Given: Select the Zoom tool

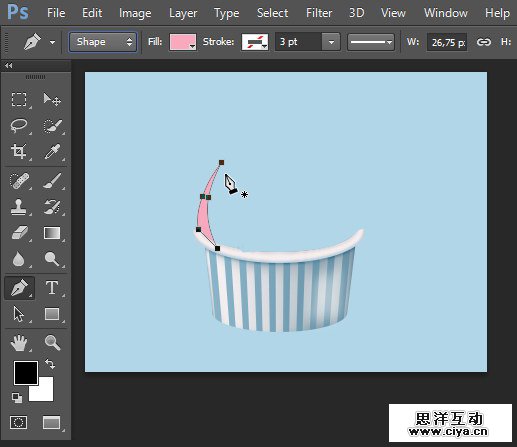Looking at the screenshot, I should point(52,343).
